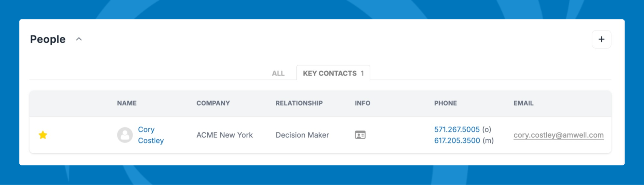Click the EMAIL column header
Image resolution: width=644 pixels, height=185 pixels.
pyautogui.click(x=523, y=103)
